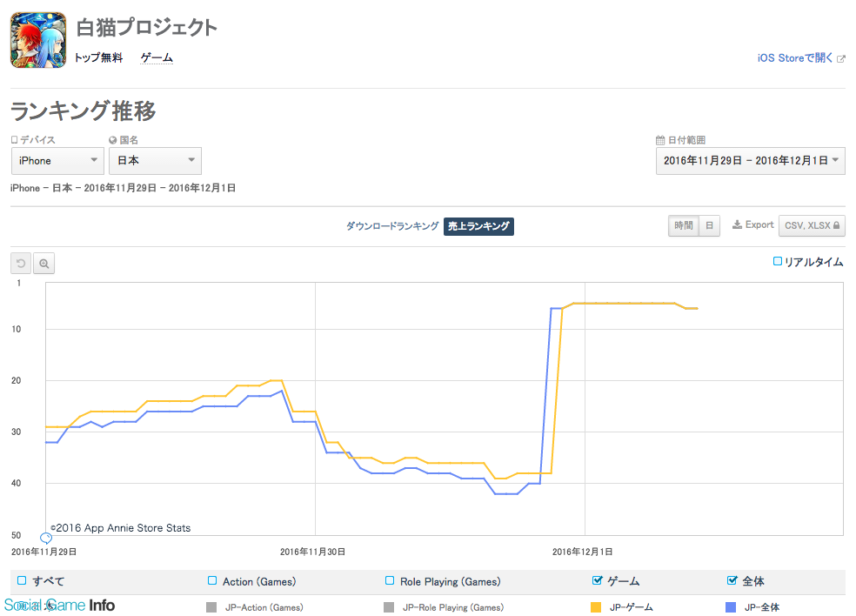This screenshot has width=856, height=616.
Task: Click the timeline marker bubble at 2016年11月29日
Action: tap(46, 538)
